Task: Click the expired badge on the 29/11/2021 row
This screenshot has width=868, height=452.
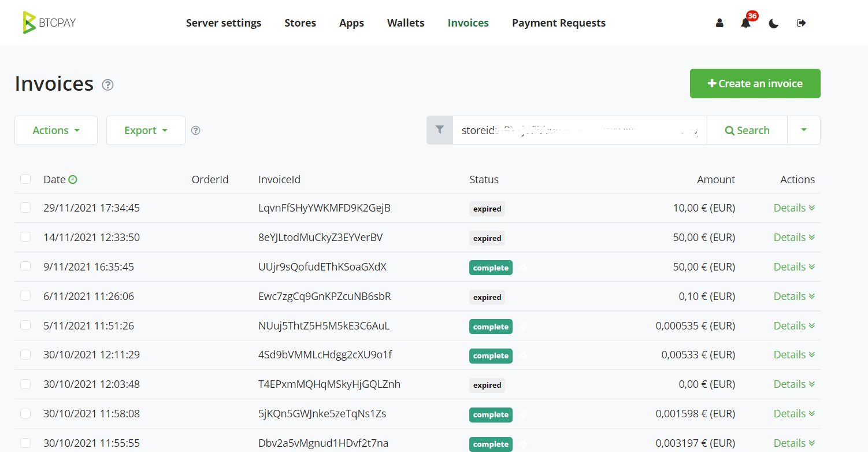Action: [x=487, y=209]
